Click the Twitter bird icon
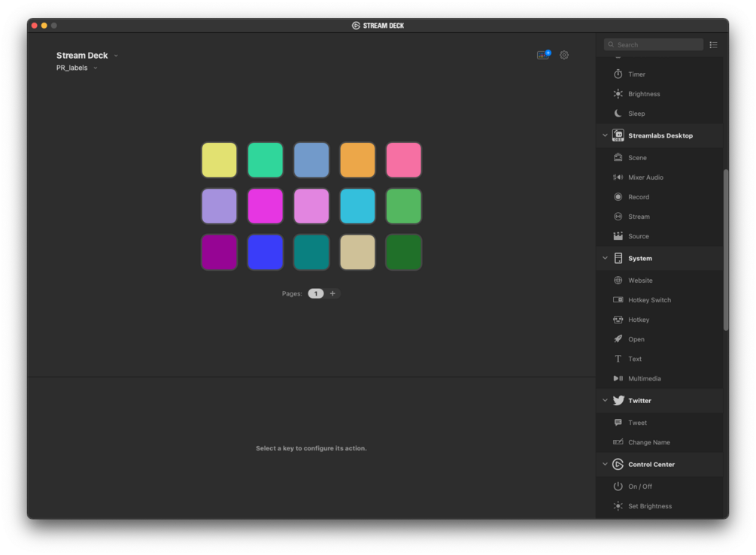This screenshot has width=756, height=555. click(x=618, y=401)
